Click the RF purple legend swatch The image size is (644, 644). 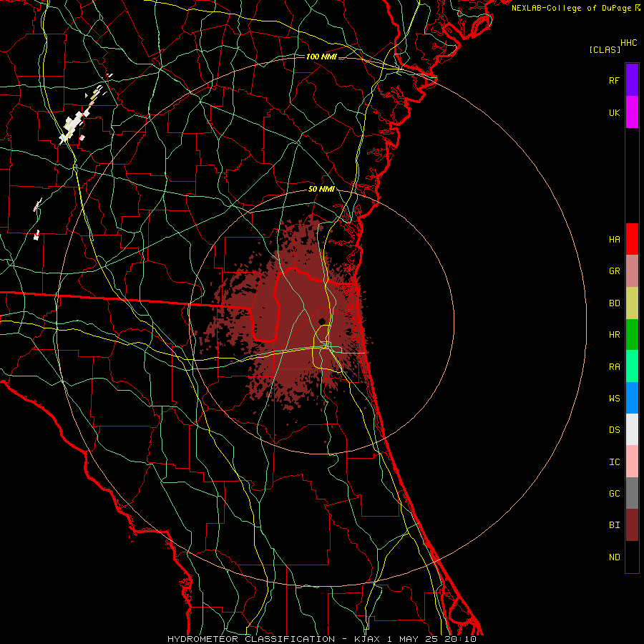pos(632,80)
